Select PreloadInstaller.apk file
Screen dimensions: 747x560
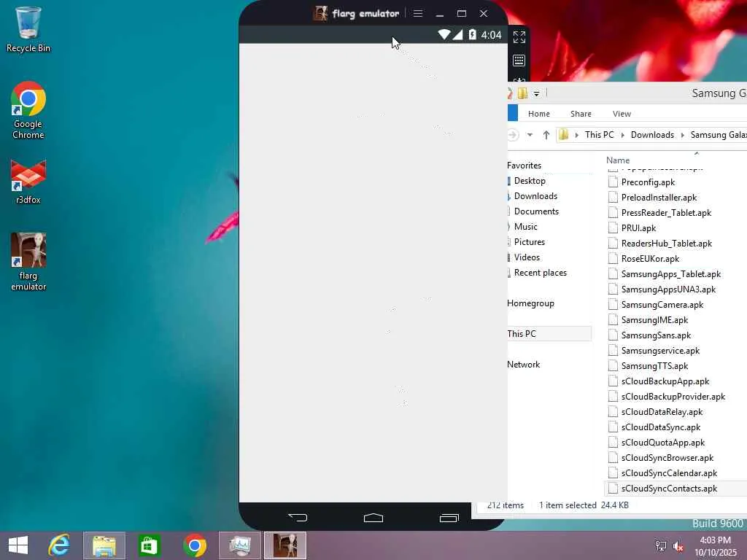[659, 198]
